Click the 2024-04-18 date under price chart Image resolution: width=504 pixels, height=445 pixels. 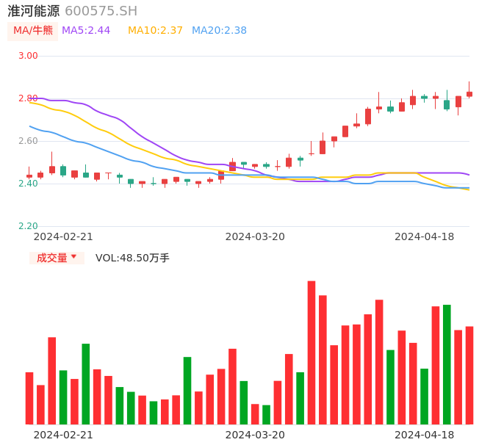(425, 236)
